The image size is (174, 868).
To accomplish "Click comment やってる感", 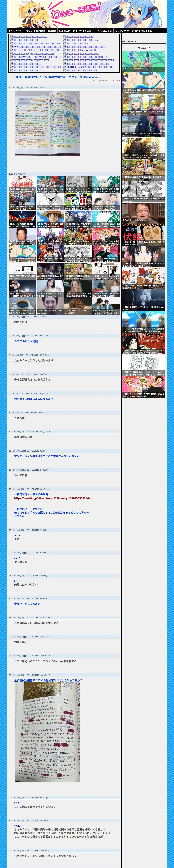I will (21, 475).
